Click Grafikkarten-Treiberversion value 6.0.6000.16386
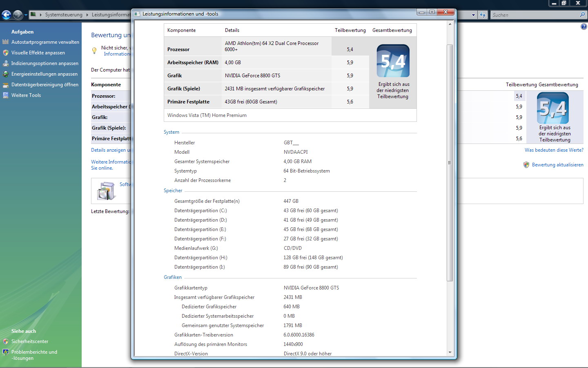 tap(299, 335)
